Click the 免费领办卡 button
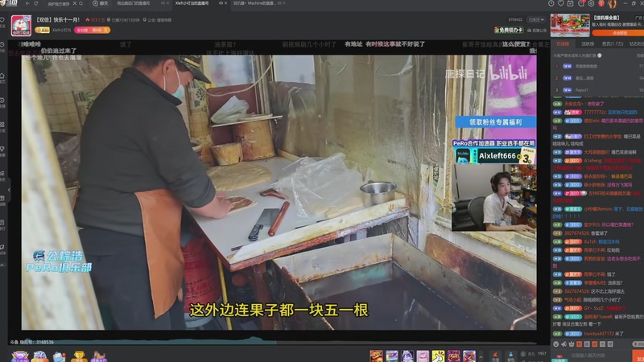This screenshot has height=362, width=644. pos(509,30)
